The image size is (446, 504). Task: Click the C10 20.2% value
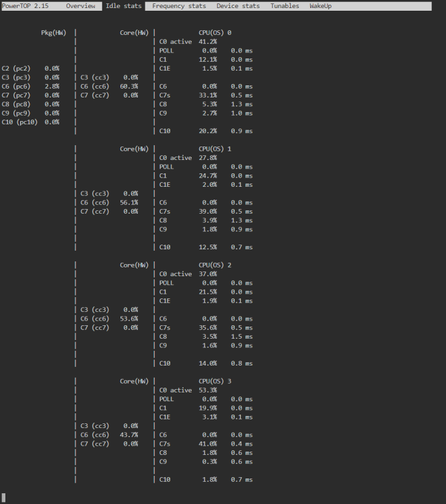pos(208,131)
